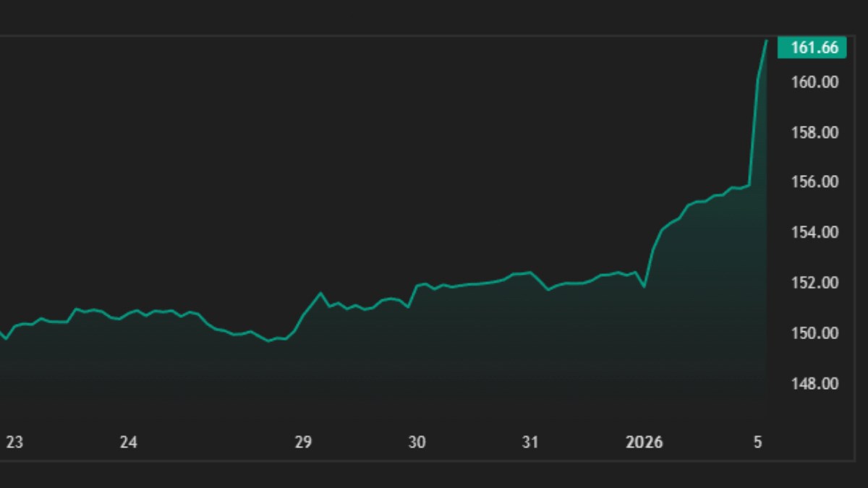The width and height of the screenshot is (868, 488).
Task: Click the 5 date label on time axis
Action: 757,442
